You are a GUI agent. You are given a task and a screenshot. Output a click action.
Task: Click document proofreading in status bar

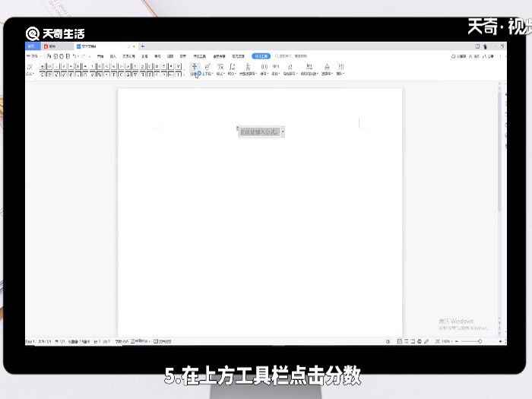(x=163, y=341)
